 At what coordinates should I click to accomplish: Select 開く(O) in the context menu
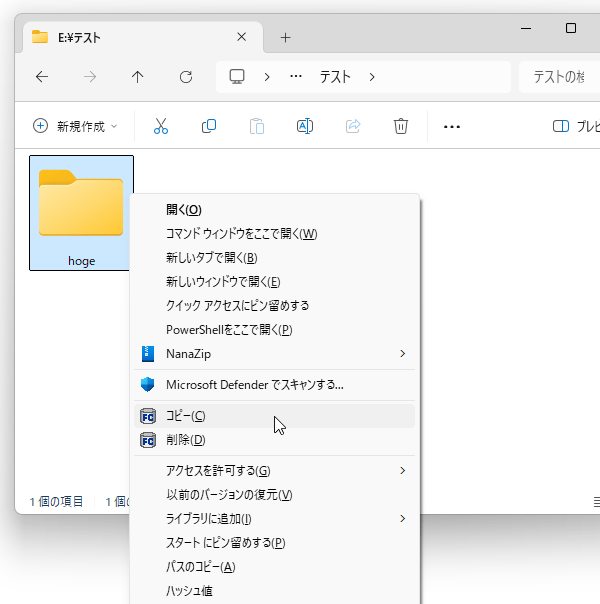pyautogui.click(x=274, y=210)
